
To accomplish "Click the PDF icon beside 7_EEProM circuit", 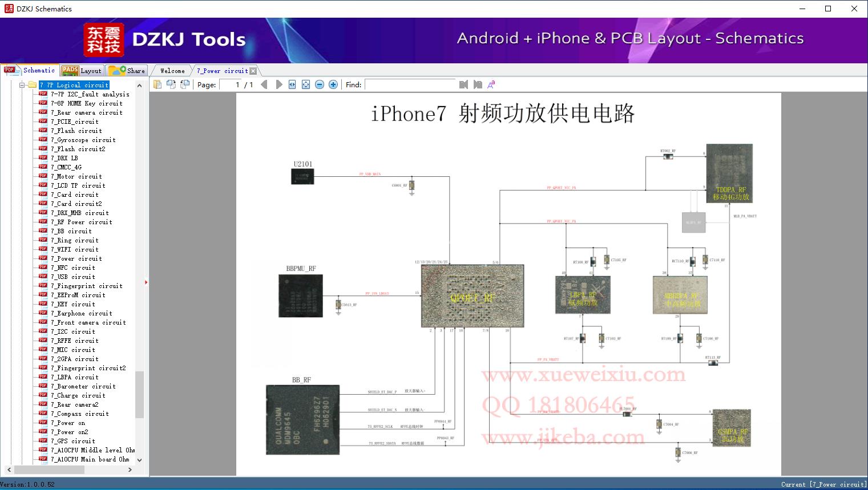I will point(43,294).
